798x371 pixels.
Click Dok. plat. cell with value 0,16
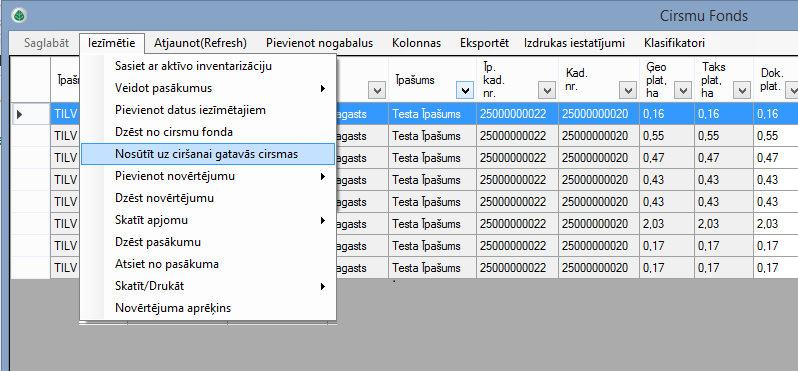[x=776, y=114]
